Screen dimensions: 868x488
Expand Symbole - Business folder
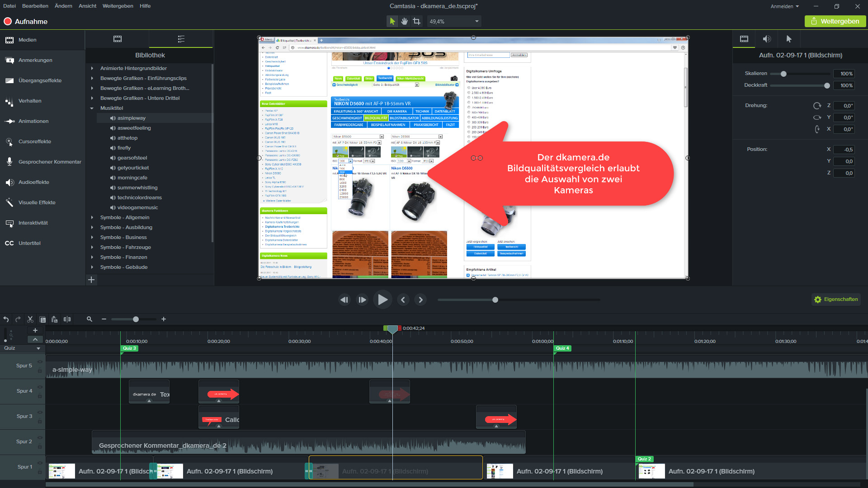tap(92, 238)
